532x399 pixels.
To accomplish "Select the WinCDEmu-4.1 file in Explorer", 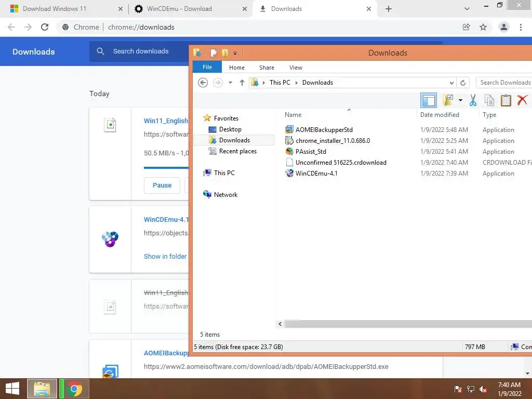I will tap(316, 174).
